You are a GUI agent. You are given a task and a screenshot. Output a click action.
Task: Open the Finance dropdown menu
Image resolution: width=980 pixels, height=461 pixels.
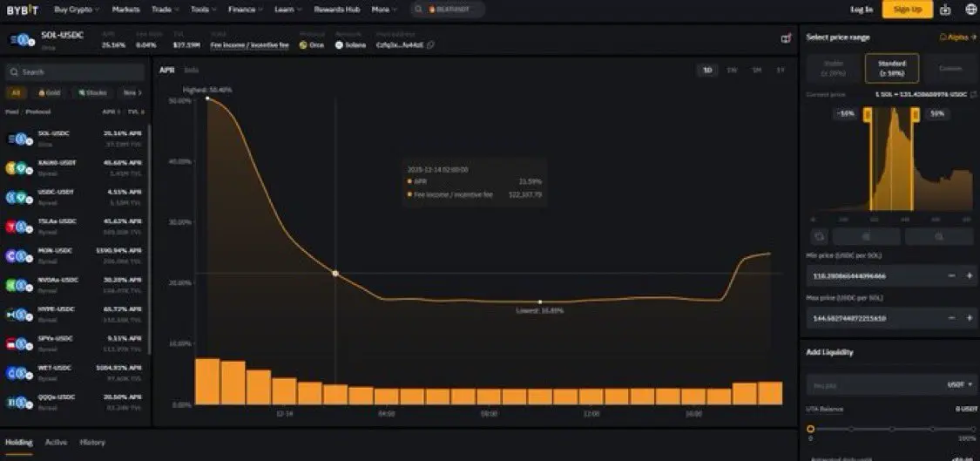[x=246, y=10]
